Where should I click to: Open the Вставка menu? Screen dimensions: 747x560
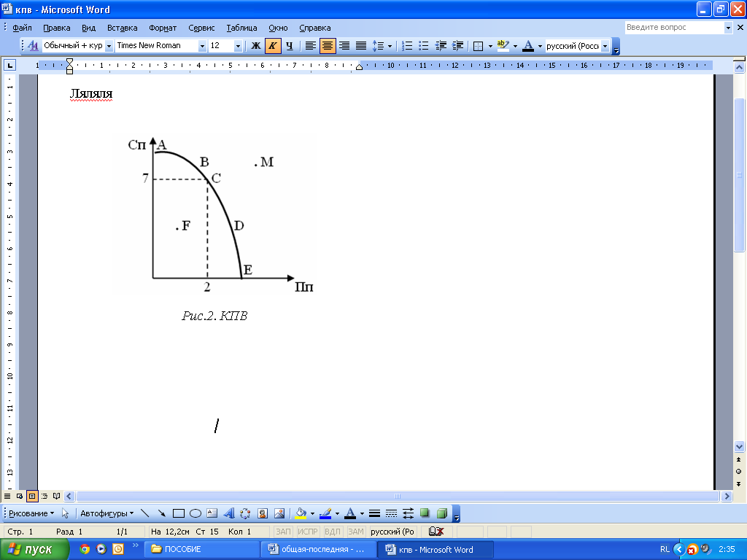(x=122, y=28)
